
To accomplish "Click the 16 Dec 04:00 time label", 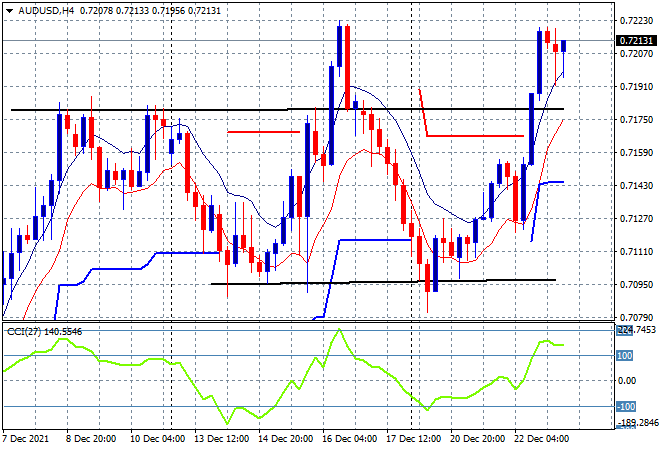I will 349,439.
